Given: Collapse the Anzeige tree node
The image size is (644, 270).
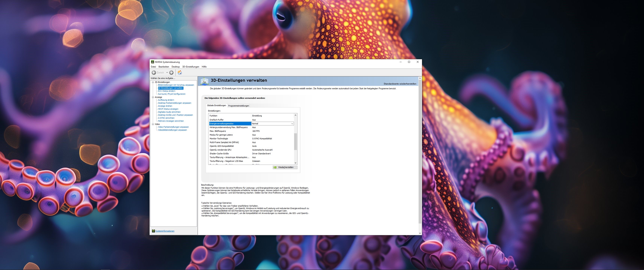Looking at the screenshot, I should click(153, 97).
